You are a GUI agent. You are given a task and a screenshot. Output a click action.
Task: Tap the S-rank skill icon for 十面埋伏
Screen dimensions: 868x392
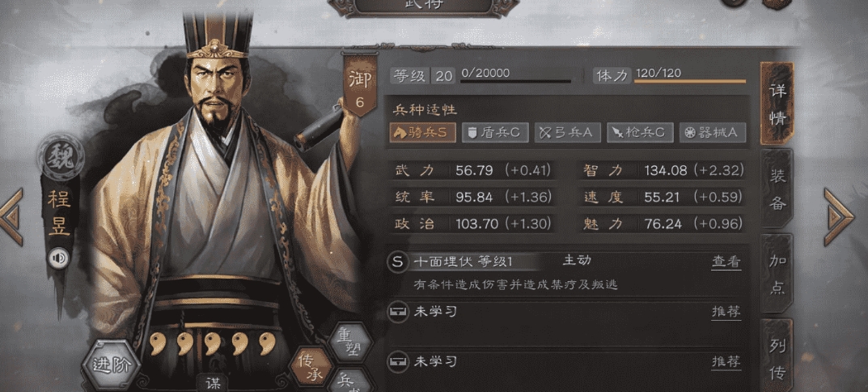pyautogui.click(x=397, y=262)
